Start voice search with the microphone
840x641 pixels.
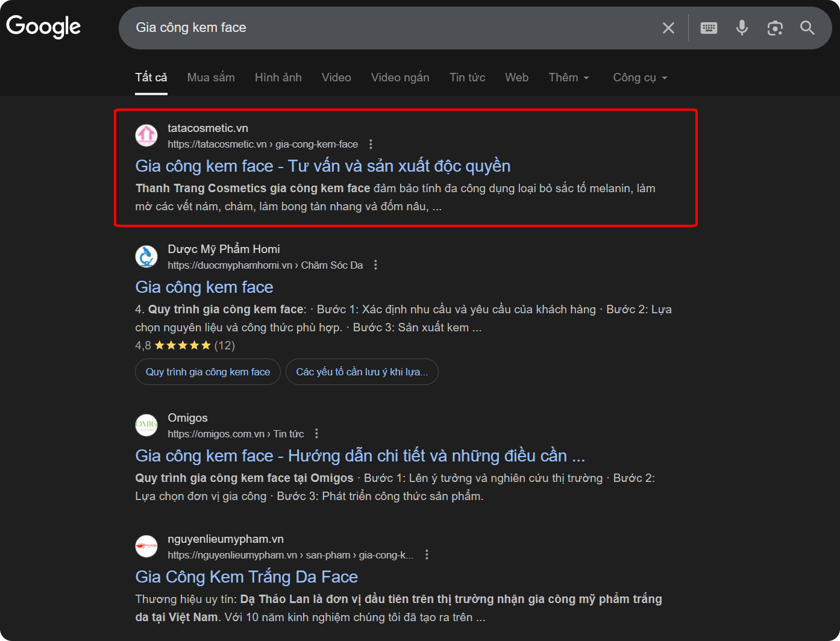pyautogui.click(x=742, y=28)
